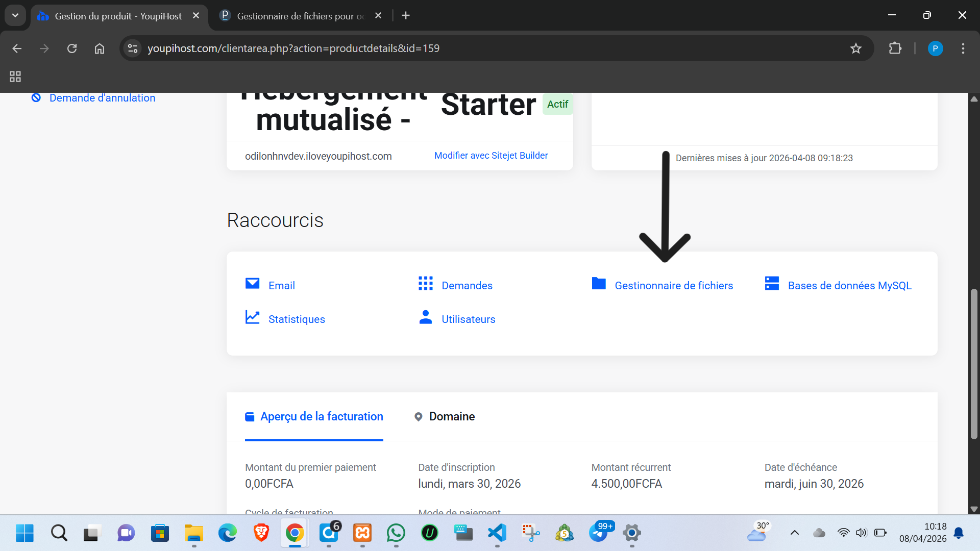Click the page vertical scrollbar thumb
The image size is (980, 551).
tap(974, 363)
